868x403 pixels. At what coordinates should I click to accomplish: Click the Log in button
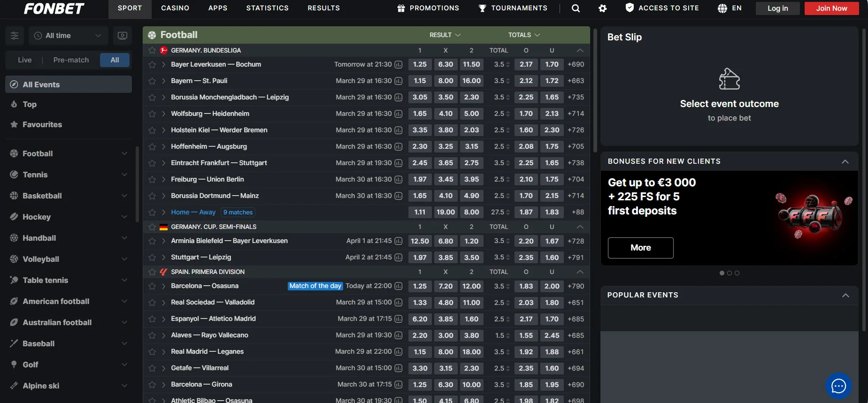pos(778,8)
